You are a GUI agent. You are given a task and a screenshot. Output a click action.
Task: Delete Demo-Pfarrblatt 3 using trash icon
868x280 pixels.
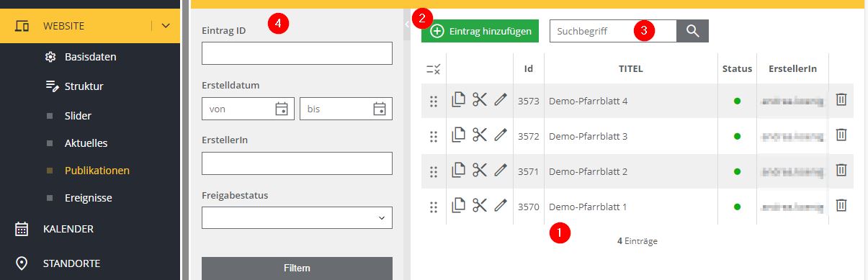tap(841, 135)
